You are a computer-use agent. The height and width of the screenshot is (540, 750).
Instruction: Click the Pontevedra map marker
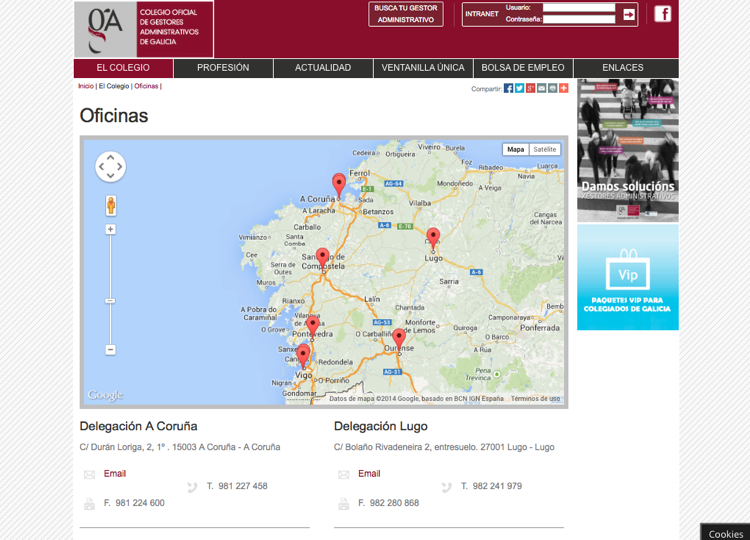(x=313, y=327)
